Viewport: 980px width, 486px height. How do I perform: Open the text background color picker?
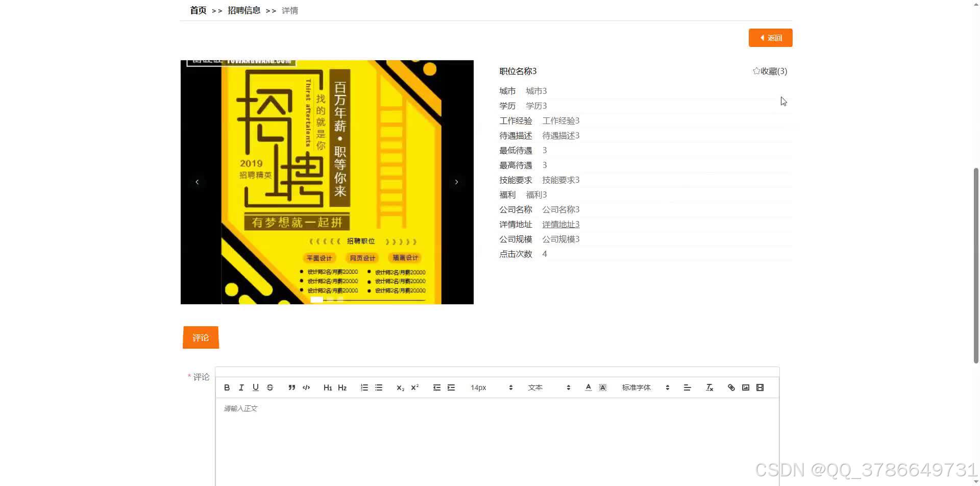tap(603, 387)
